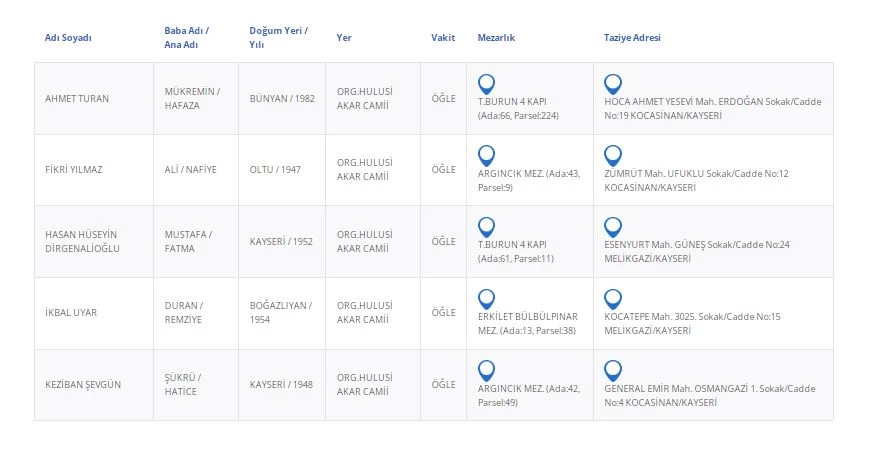877x455 pixels.
Task: Click the Vakit column header
Action: coord(443,38)
